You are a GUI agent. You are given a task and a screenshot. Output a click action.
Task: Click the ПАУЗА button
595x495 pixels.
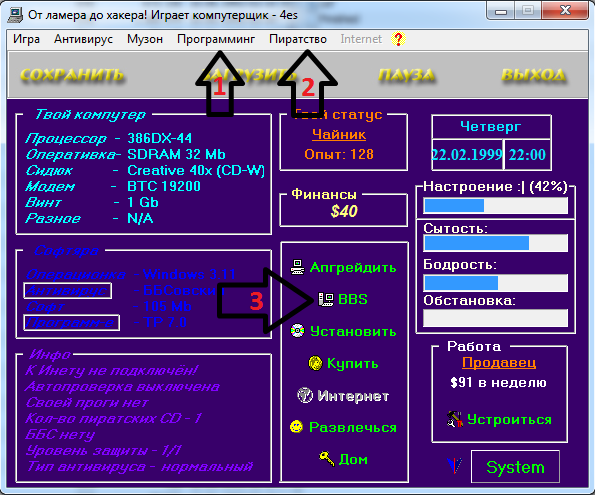point(406,75)
